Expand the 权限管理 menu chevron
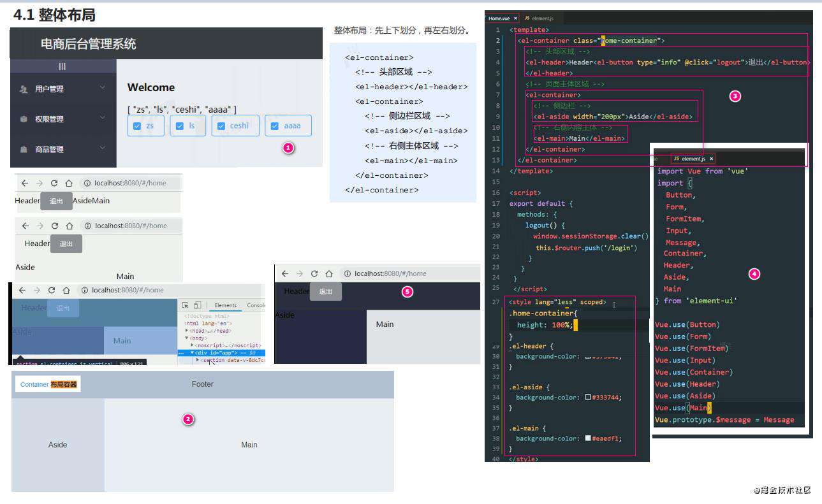Viewport: 822px width, 504px height. (x=103, y=117)
